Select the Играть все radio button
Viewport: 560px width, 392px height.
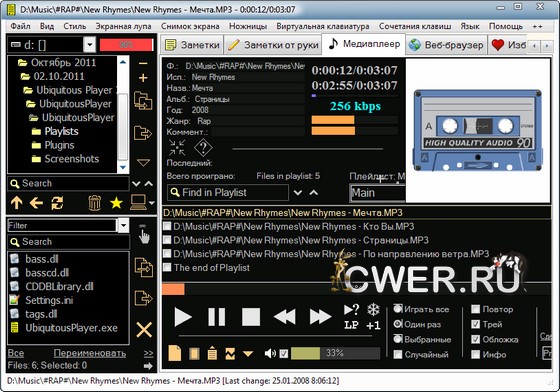click(x=398, y=309)
